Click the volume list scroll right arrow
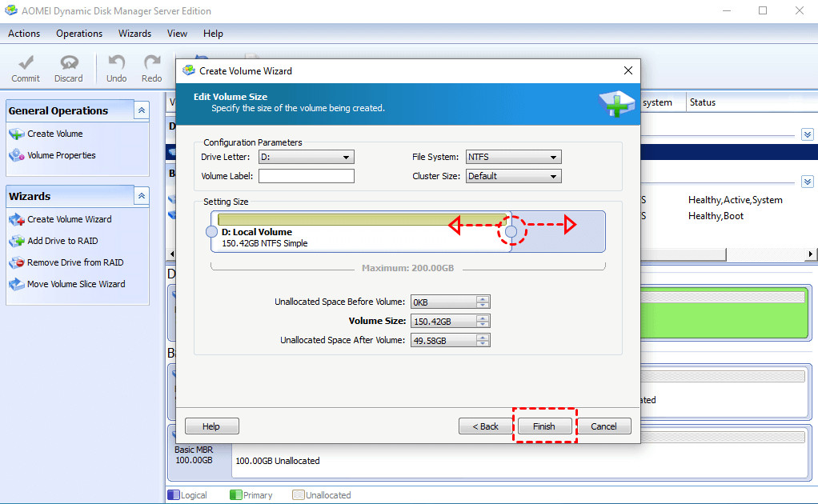The image size is (818, 504). coord(810,254)
